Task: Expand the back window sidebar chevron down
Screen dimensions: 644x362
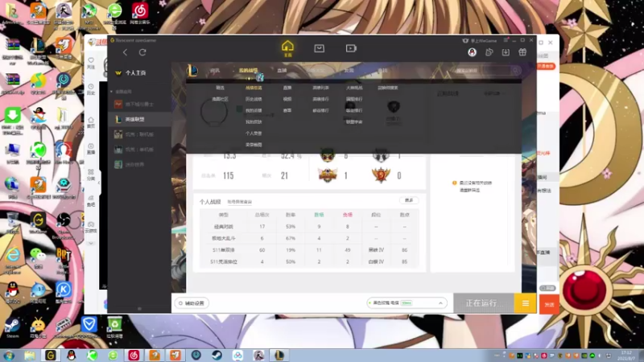Action: coord(91,244)
